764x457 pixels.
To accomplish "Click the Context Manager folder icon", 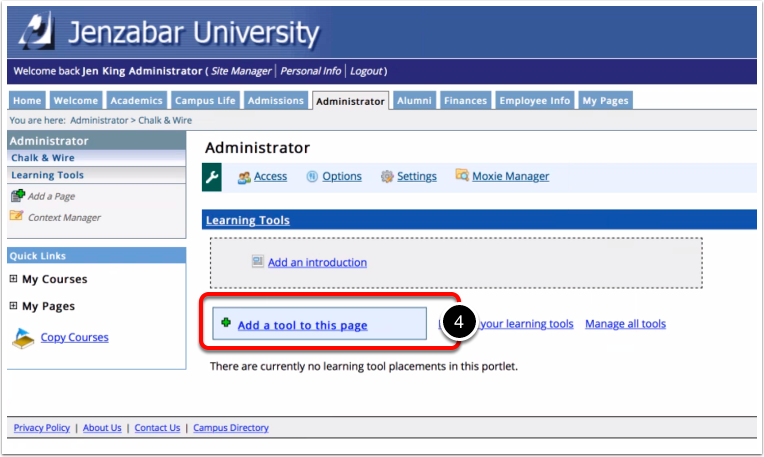I will click(17, 215).
